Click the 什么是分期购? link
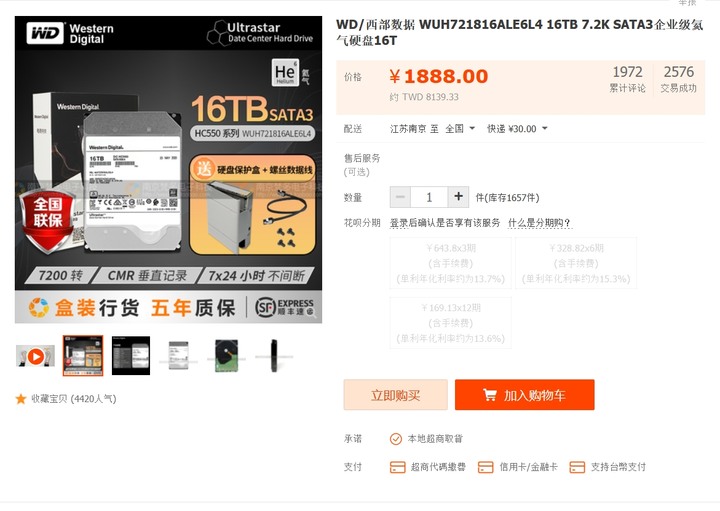This screenshot has height=511, width=720. coord(540,223)
